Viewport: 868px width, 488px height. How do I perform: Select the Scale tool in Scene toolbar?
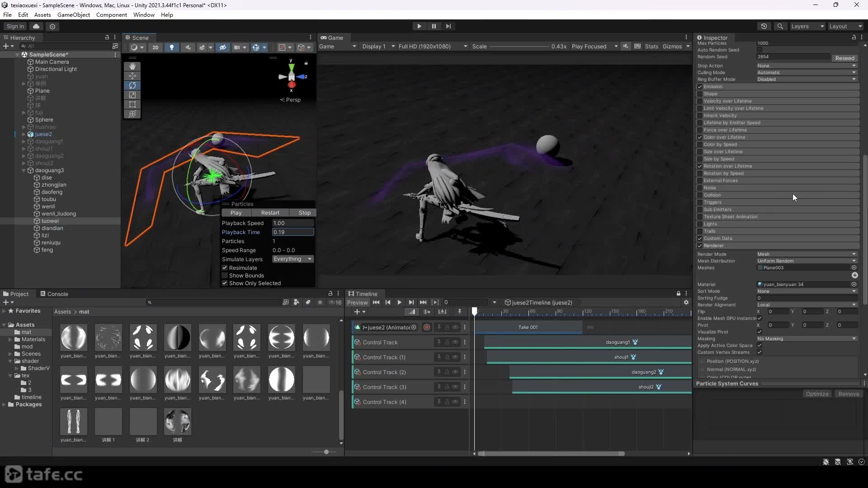132,95
